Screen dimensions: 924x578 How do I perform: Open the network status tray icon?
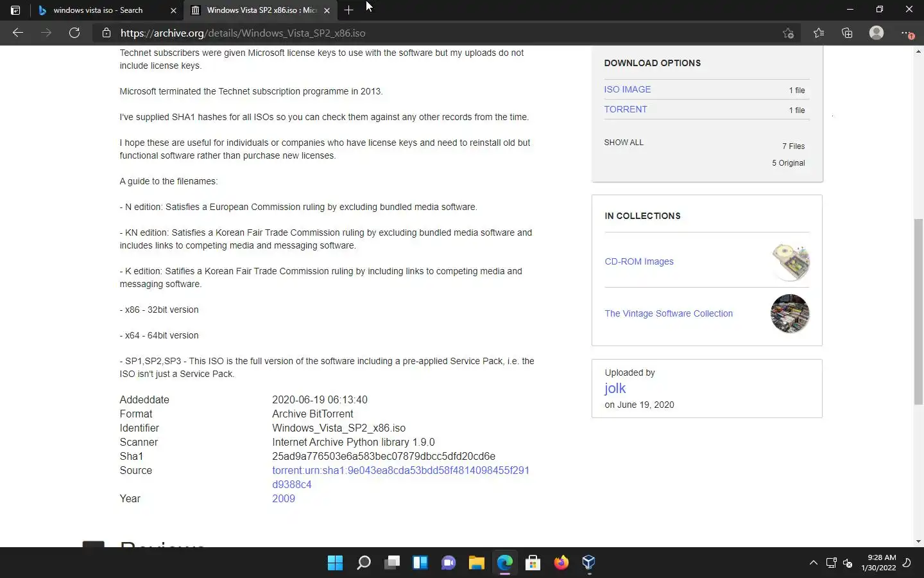tap(832, 563)
